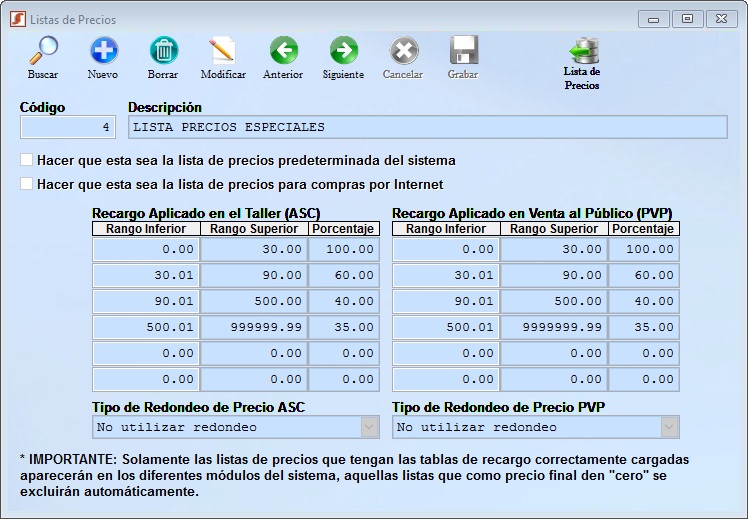Screen dimensions: 748x519
Task: Toggle price list for Internet purchases checkbox
Action: [x=27, y=184]
